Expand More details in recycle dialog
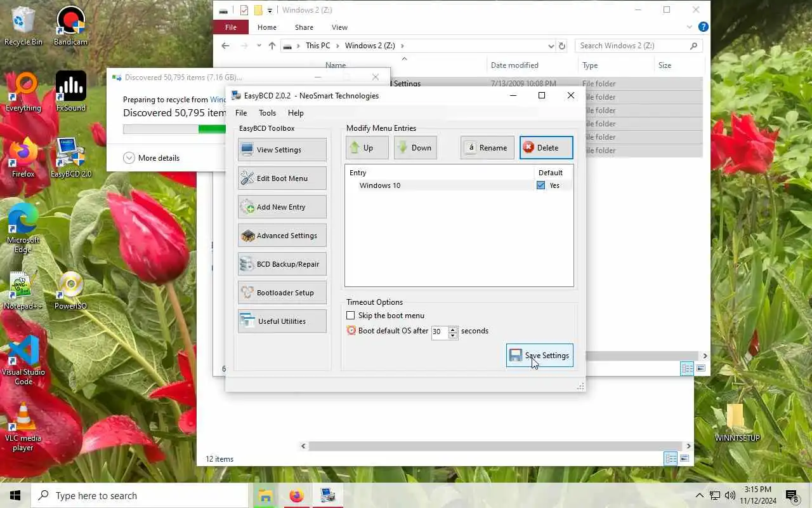812x508 pixels. 151,158
